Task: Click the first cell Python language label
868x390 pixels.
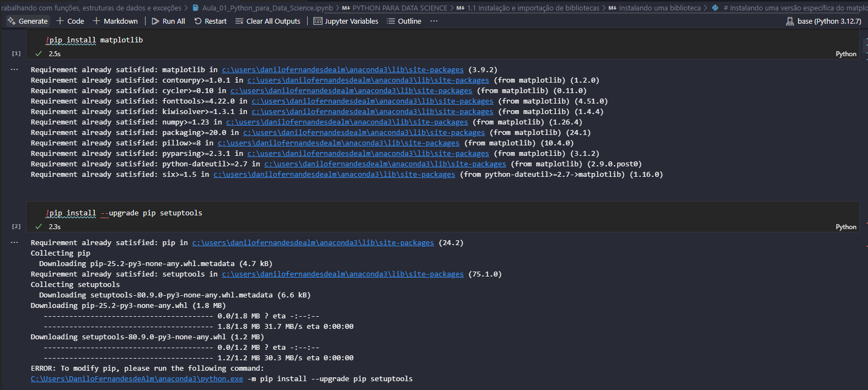Action: 846,54
